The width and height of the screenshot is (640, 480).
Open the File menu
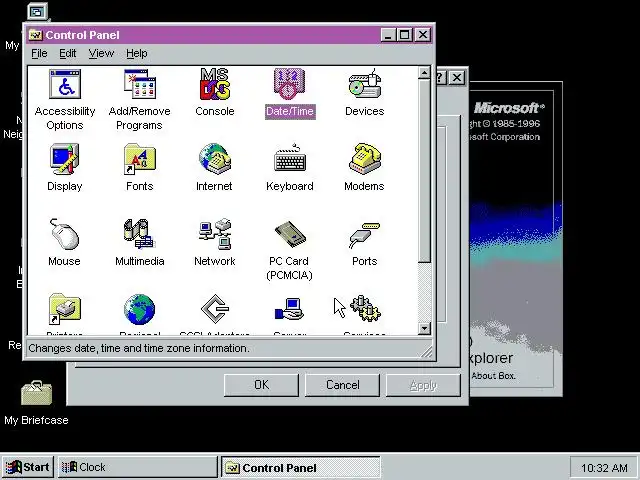(x=39, y=53)
